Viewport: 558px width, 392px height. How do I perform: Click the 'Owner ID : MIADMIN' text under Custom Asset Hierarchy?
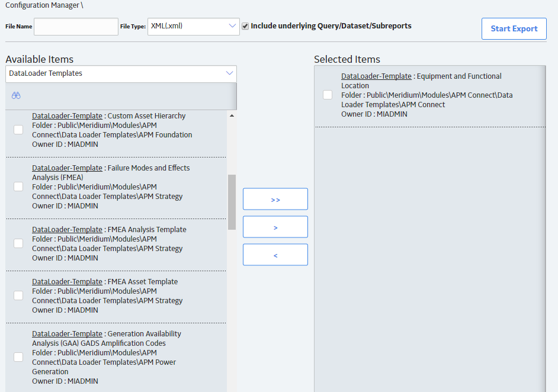pyautogui.click(x=65, y=144)
